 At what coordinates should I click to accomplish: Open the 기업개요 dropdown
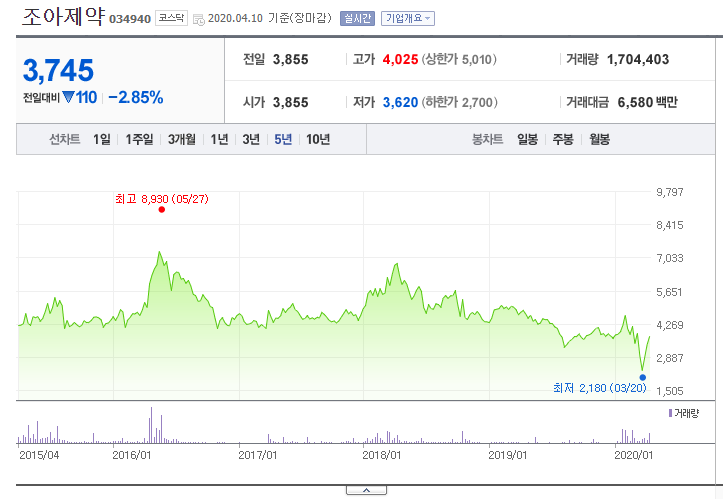coord(408,18)
